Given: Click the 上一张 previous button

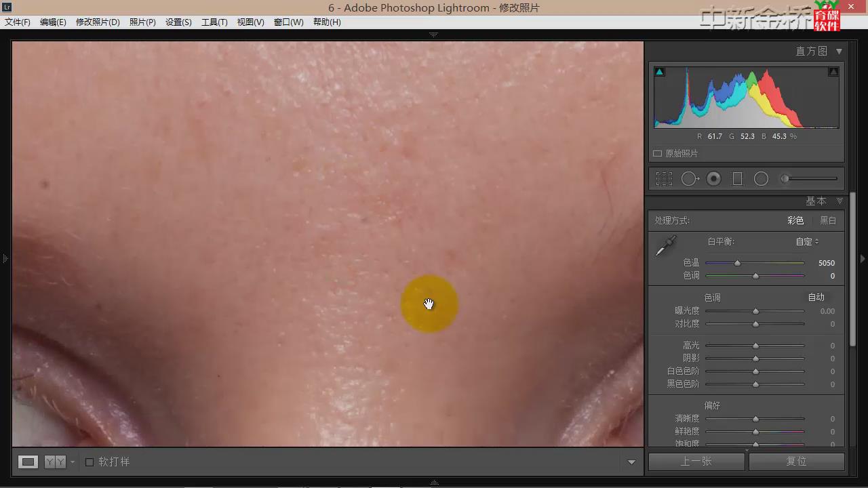Looking at the screenshot, I should [696, 462].
